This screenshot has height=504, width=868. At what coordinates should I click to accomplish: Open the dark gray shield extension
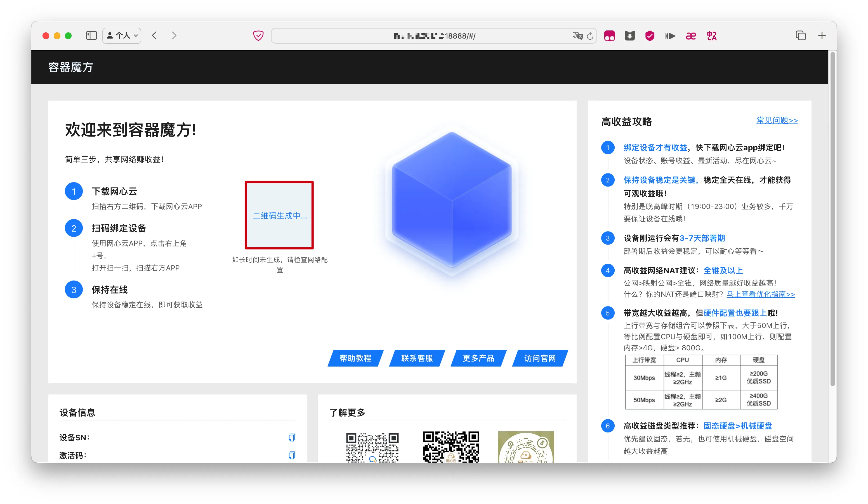click(x=630, y=36)
